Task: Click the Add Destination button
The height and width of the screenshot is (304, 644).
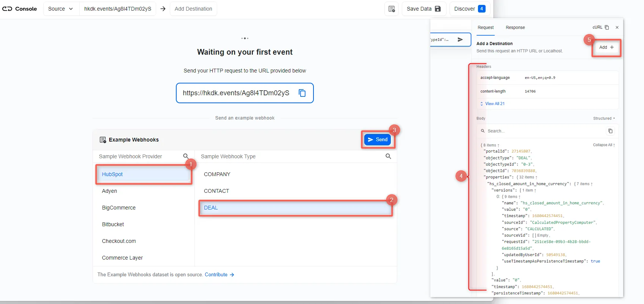Action: (x=193, y=9)
